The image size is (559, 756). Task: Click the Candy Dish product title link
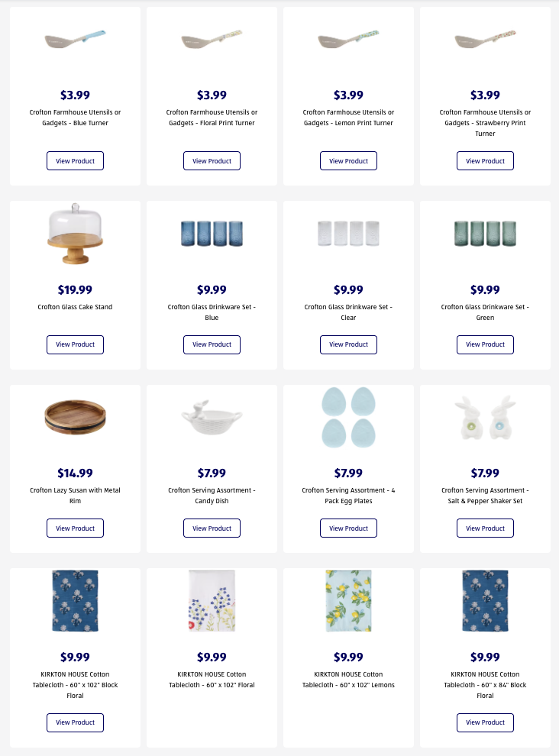[x=212, y=496]
